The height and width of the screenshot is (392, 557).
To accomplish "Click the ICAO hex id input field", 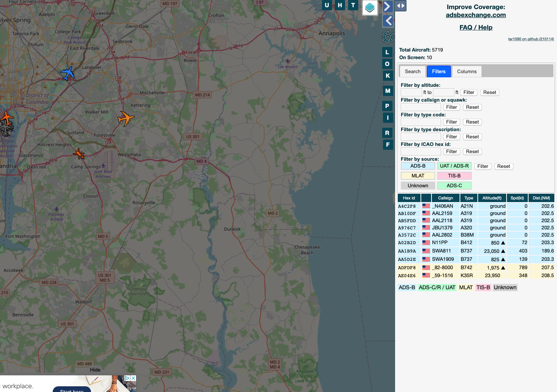I will coord(421,152).
